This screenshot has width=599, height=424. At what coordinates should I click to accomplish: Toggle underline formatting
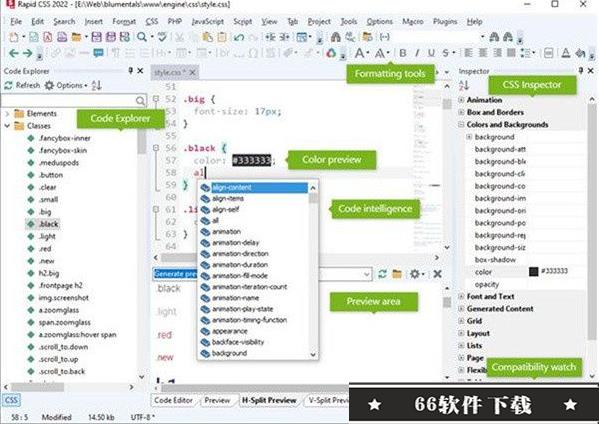pyautogui.click(x=431, y=53)
